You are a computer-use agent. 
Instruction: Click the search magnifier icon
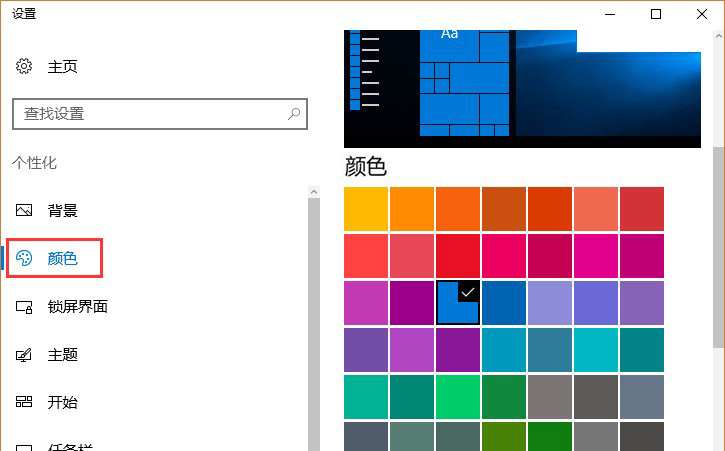(293, 114)
